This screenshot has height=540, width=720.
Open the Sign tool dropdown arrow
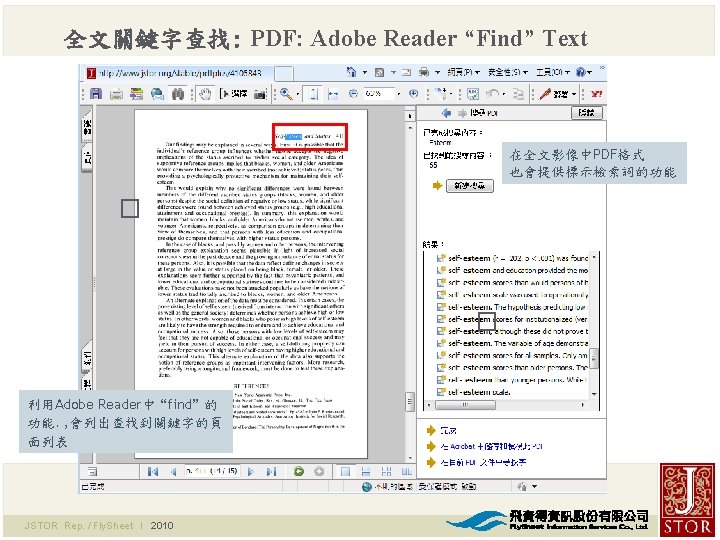(x=574, y=94)
